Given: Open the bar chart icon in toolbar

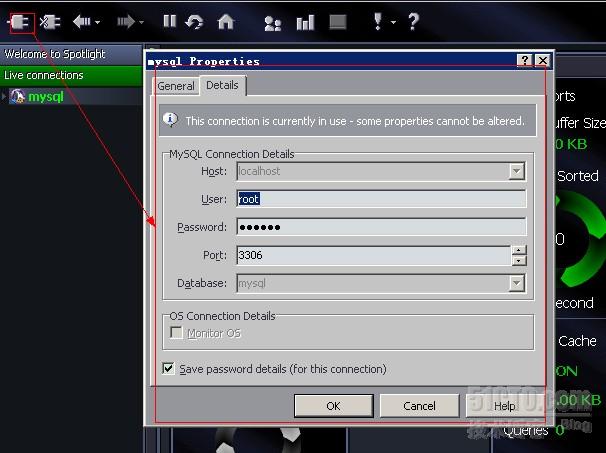Looking at the screenshot, I should 305,22.
